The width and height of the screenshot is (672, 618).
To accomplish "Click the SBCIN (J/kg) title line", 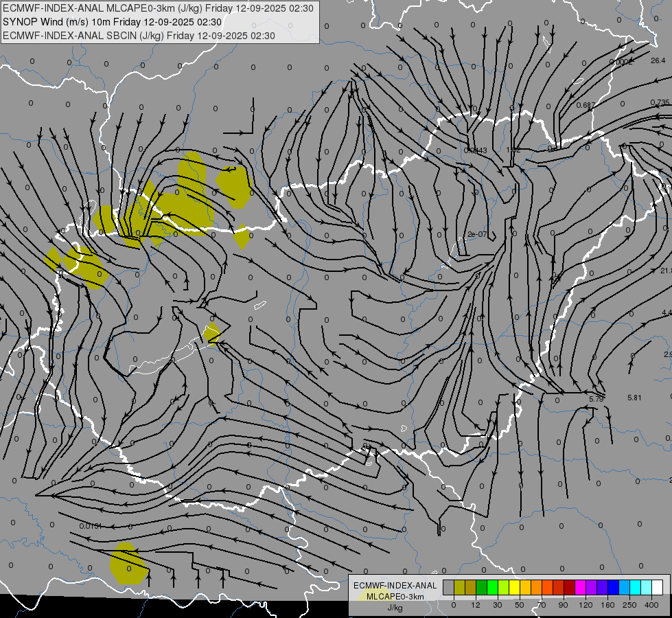I will (x=139, y=36).
